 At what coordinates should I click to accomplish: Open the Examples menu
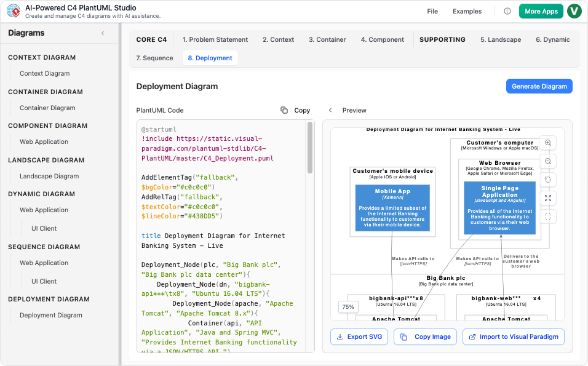pyautogui.click(x=467, y=11)
